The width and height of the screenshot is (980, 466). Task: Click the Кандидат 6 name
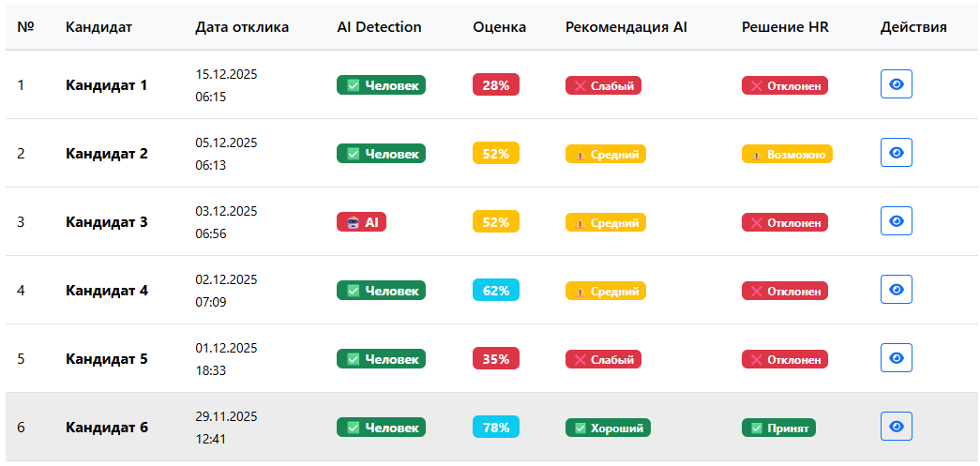pos(106,428)
